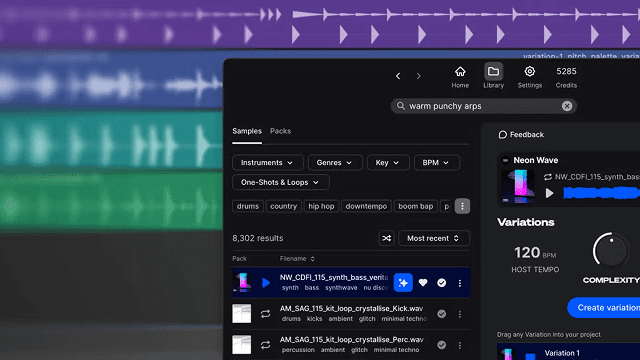Adjust the Complexity knob

[610, 250]
